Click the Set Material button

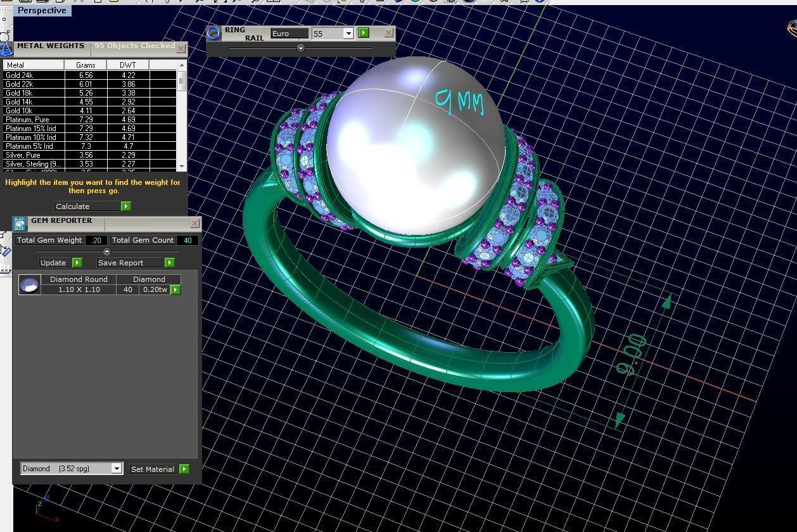153,469
